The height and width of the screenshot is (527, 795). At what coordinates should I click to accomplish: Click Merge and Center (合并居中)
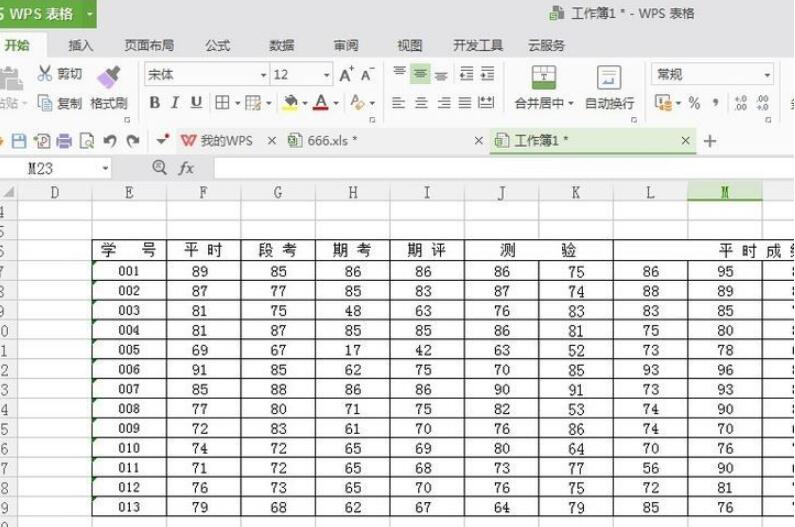coord(543,86)
